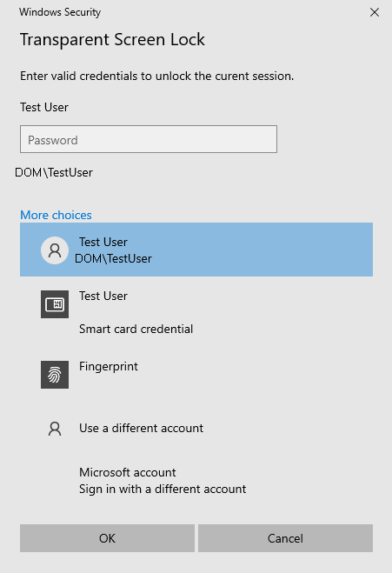This screenshot has width=392, height=573.
Task: Choose the Fingerprint sign-in option label
Action: pyautogui.click(x=109, y=366)
